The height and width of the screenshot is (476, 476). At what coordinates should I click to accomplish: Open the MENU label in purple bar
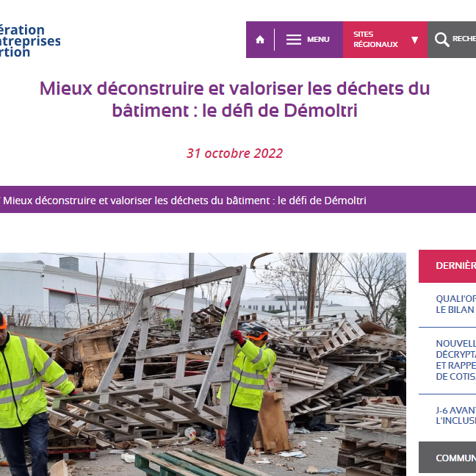click(x=318, y=40)
